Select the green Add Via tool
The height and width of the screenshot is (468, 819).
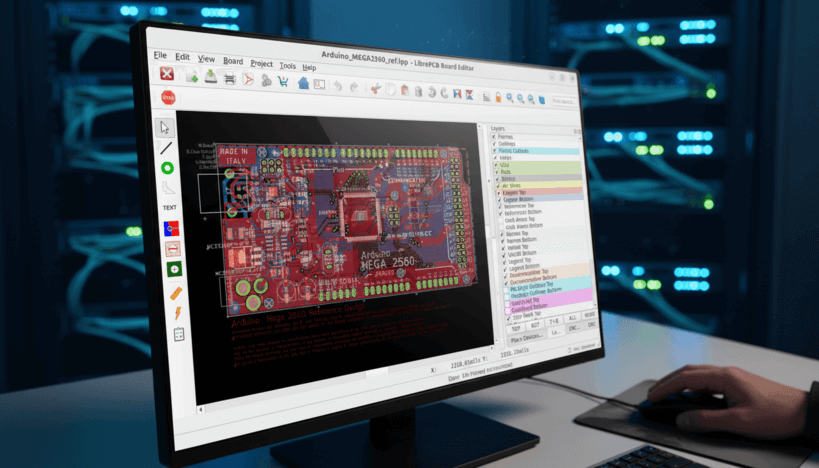tap(167, 168)
